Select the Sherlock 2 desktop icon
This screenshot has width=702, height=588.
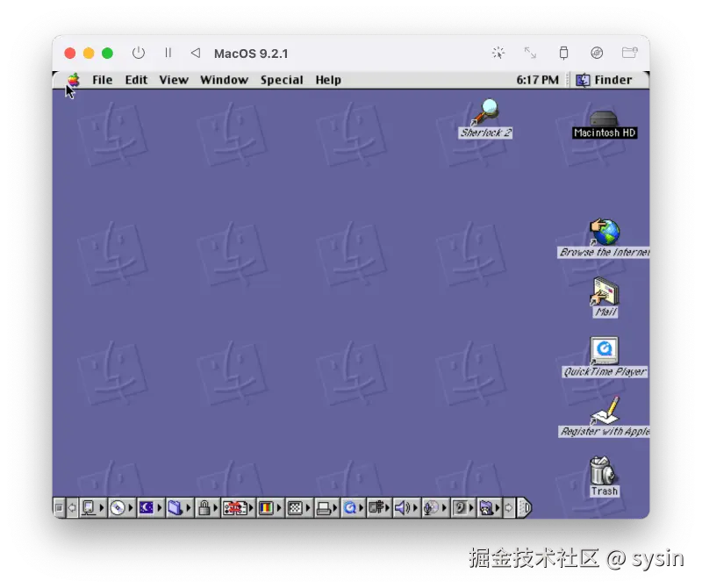tap(485, 118)
